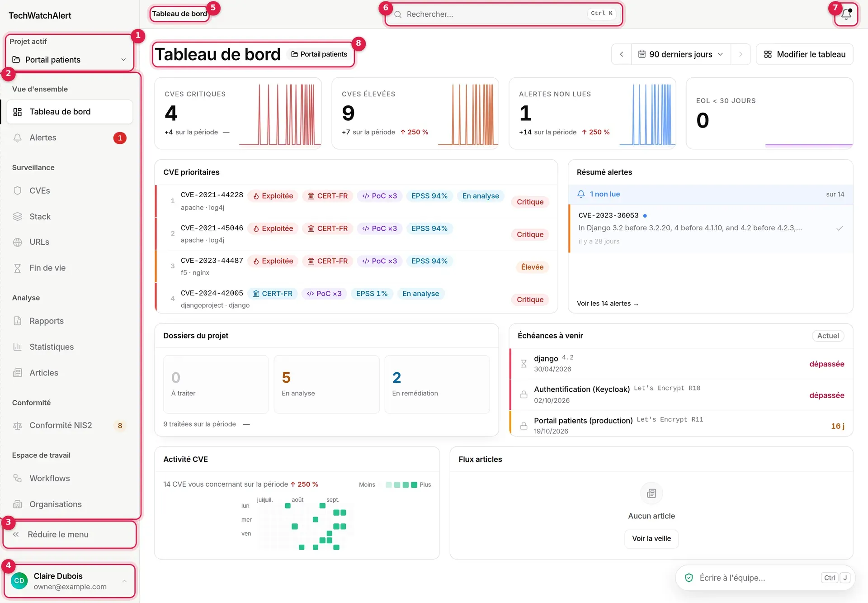Click the 1 non lue alerts filter row
Screen dimensions: 868x603
pyautogui.click(x=710, y=194)
